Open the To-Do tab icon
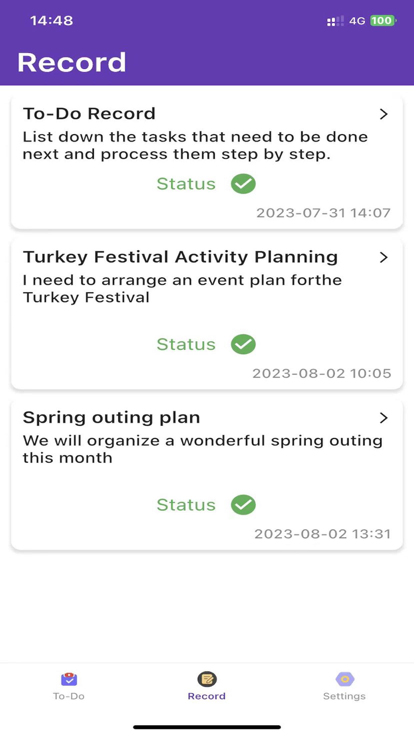This screenshot has width=414, height=736. pyautogui.click(x=69, y=679)
